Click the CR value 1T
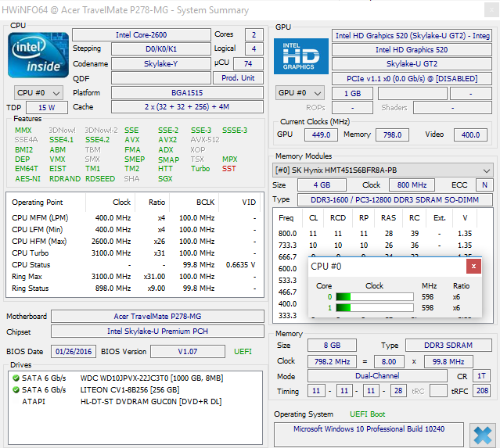 (481, 376)
